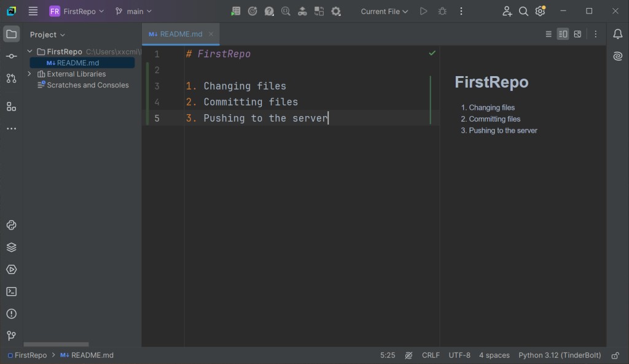This screenshot has height=364, width=629.
Task: Click the Project panel horizontal scrollbar
Action: click(56, 345)
